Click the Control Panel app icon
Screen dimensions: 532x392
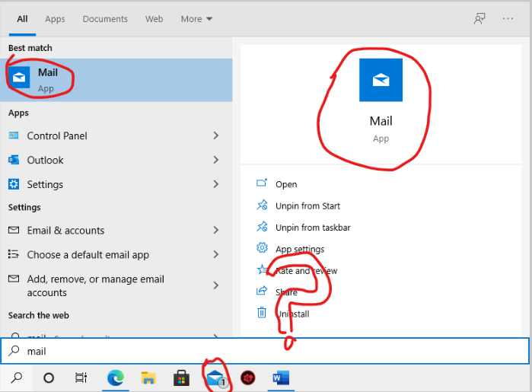coord(14,135)
